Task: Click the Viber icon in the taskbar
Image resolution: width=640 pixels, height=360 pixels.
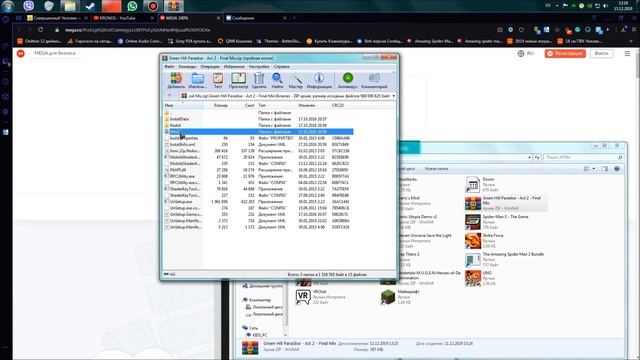Action: point(29,6)
